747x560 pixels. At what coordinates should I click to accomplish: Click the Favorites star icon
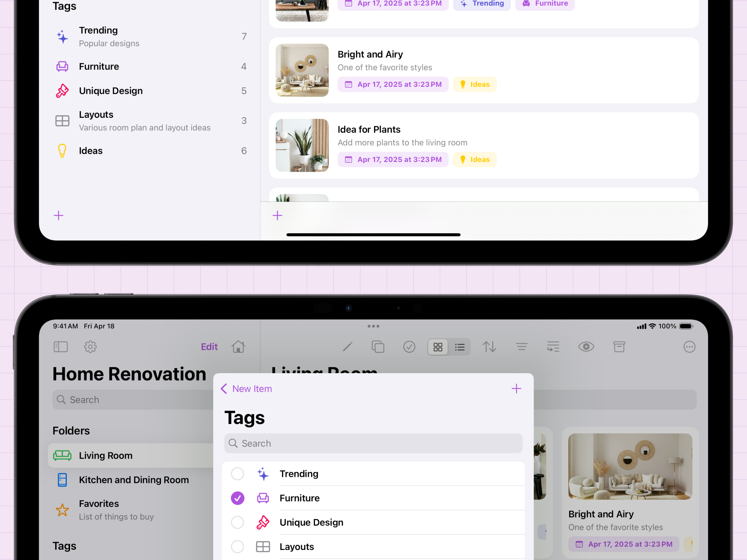62,510
